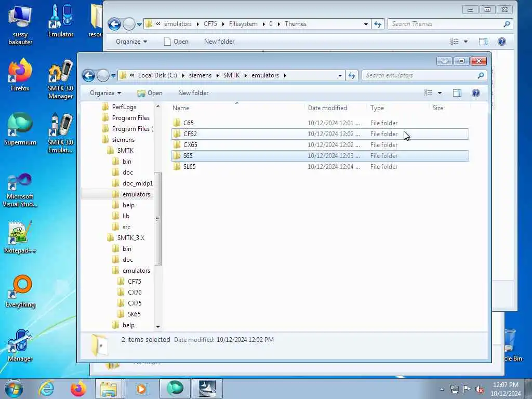The image size is (532, 399).
Task: Open the Recycle Bin on the desktop
Action: click(x=512, y=345)
